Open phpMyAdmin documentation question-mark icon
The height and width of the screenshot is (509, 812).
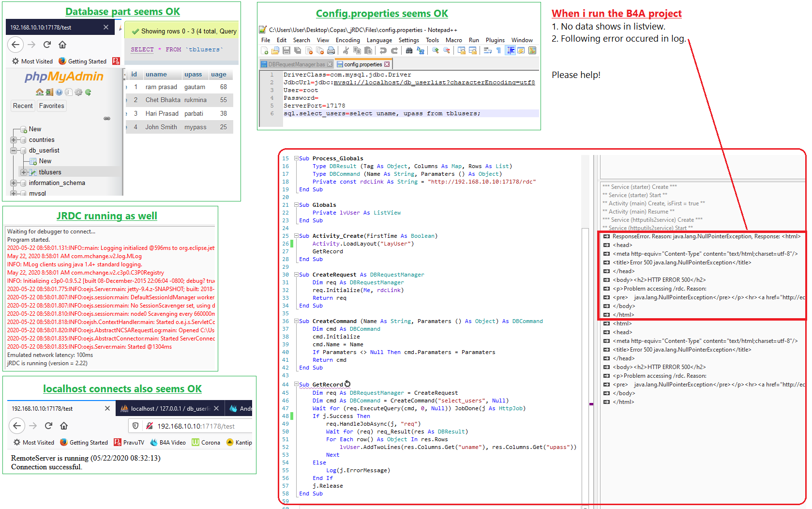(x=59, y=92)
